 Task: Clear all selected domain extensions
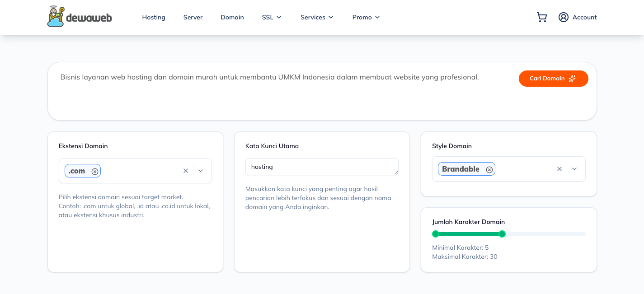[185, 171]
